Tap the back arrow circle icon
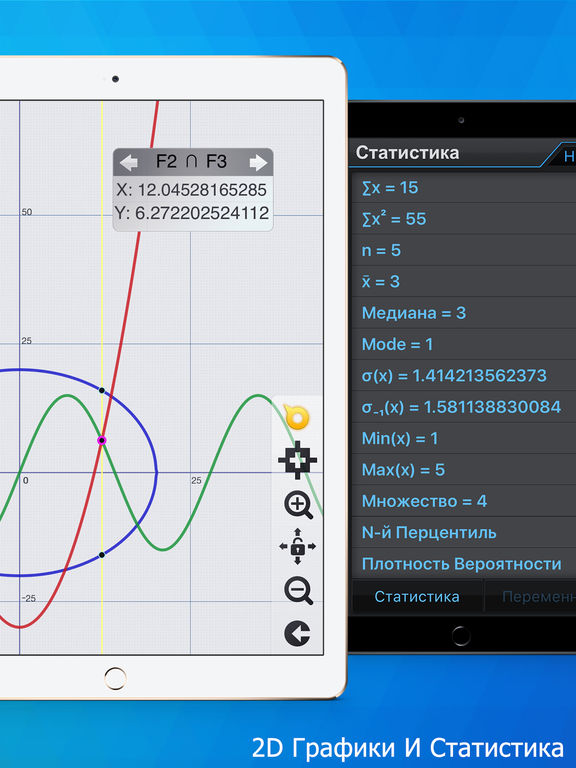576x768 pixels. [297, 633]
